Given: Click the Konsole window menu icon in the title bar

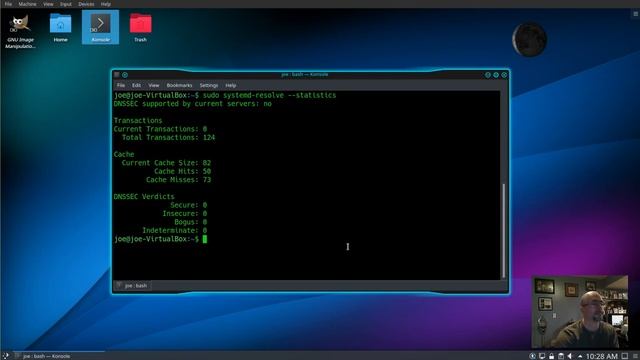Looking at the screenshot, I should (117, 75).
